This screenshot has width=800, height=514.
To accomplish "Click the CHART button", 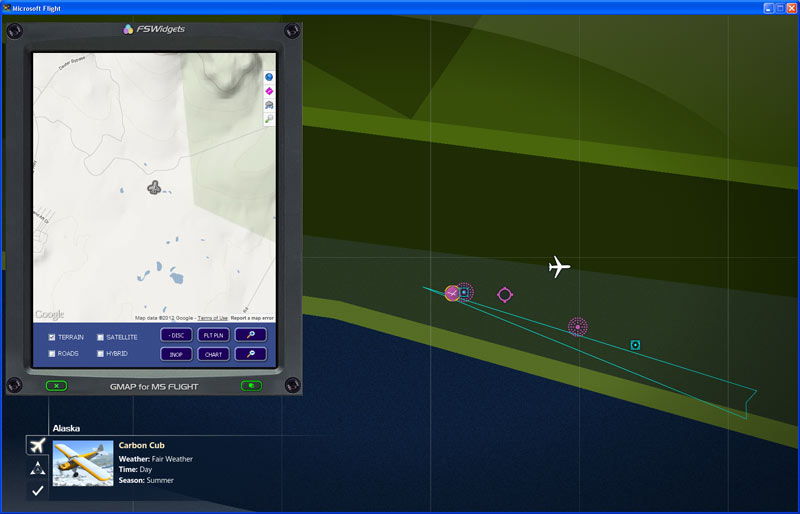I will (x=213, y=354).
